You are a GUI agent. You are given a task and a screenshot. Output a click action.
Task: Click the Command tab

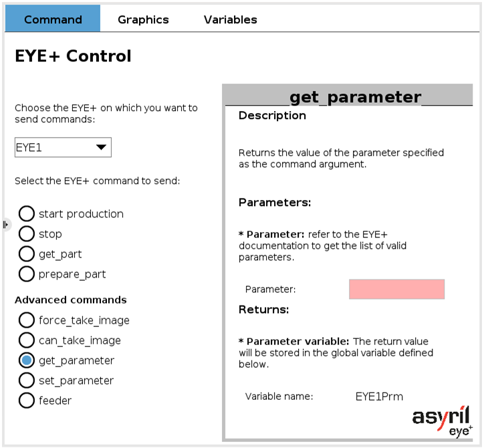pos(53,18)
